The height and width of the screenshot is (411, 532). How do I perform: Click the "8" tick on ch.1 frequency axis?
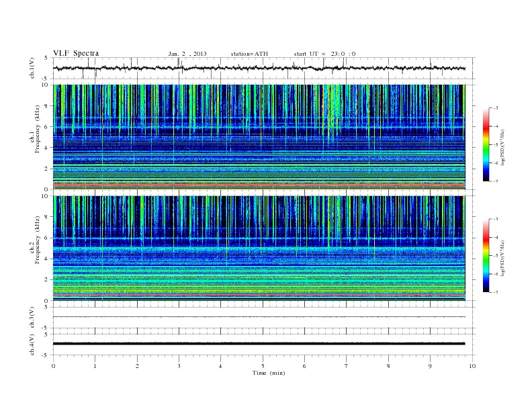46,106
